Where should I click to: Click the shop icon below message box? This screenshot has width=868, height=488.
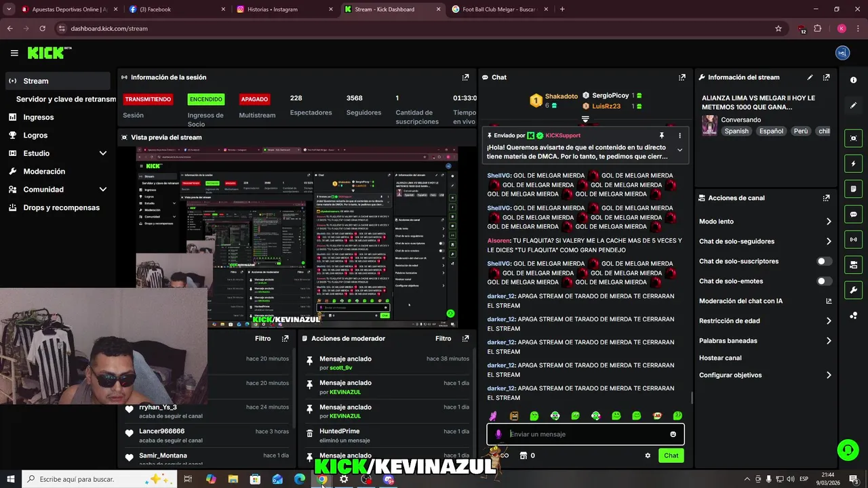pos(523,455)
